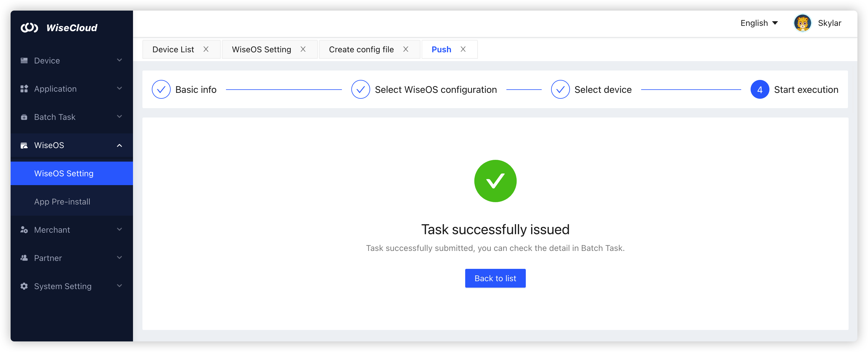Viewport: 868px width, 352px height.
Task: Expand the Batch Task menu chevron
Action: click(x=119, y=117)
